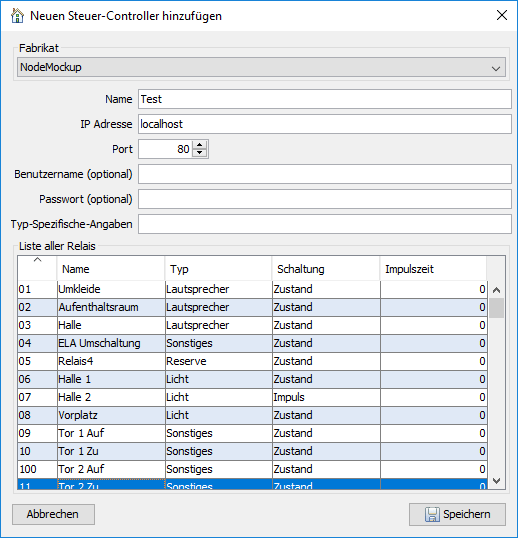Click the Licht type cell of Halle 1
Image resolution: width=518 pixels, height=538 pixels.
219,379
